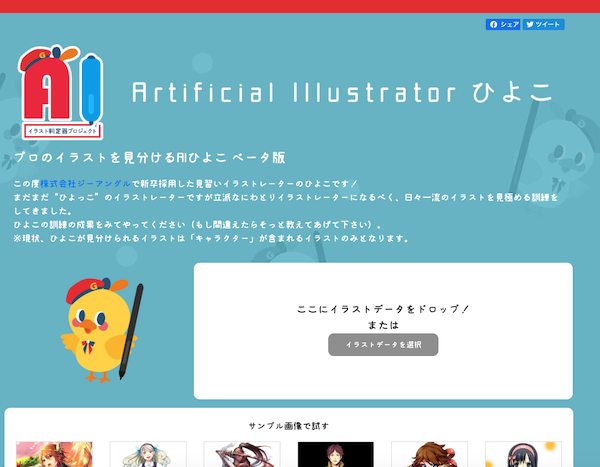This screenshot has width=600, height=467.
Task: Click the ここにイラストデータをドロップ drop zone text
Action: pyautogui.click(x=383, y=309)
